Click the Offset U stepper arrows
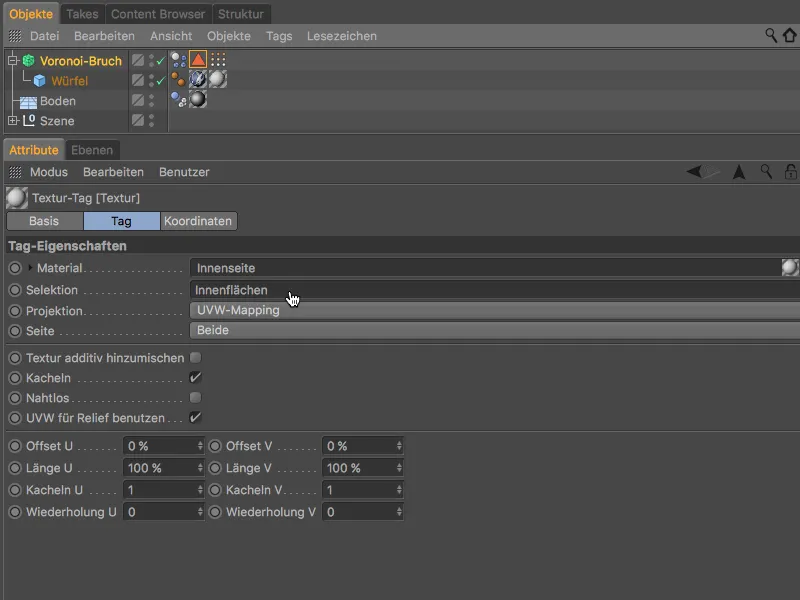 coord(200,446)
